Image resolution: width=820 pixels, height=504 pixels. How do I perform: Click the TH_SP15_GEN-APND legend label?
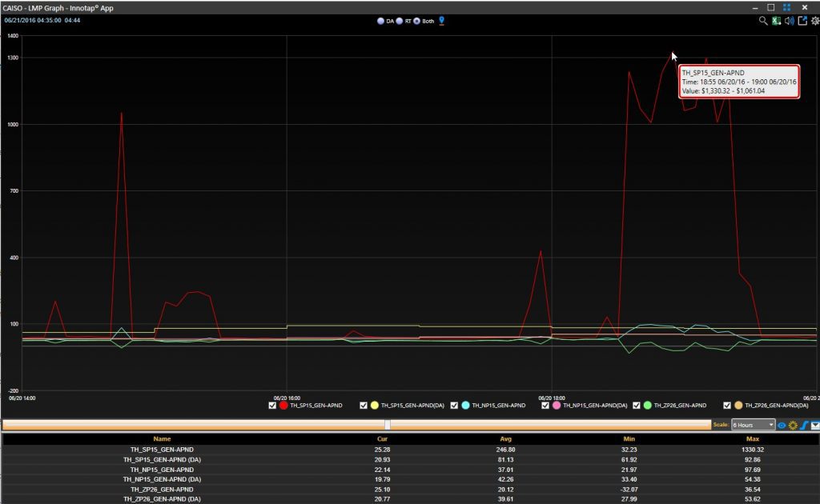pos(316,406)
